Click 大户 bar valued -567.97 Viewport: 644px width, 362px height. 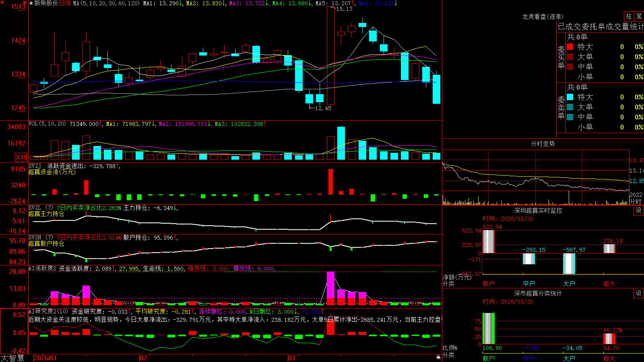point(569,263)
